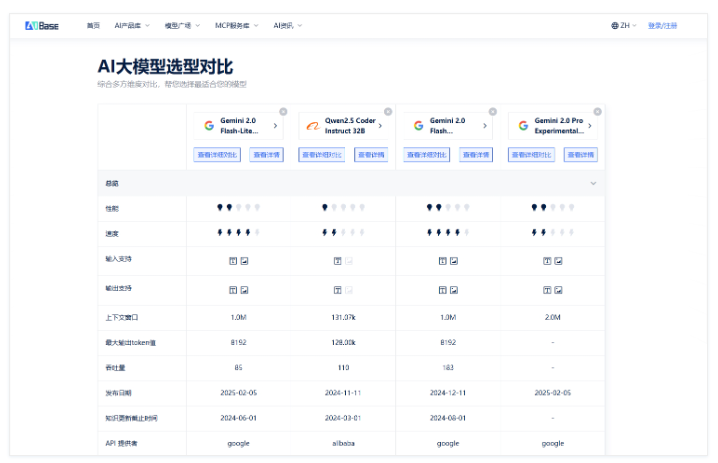Viewport: 718px width, 463px height.
Task: Open the AI资讯 menu
Action: [283, 26]
